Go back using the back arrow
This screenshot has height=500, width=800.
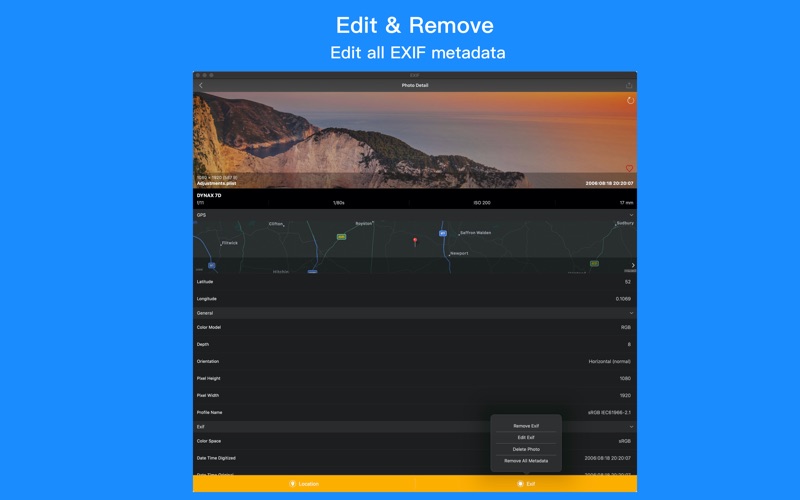click(x=201, y=85)
